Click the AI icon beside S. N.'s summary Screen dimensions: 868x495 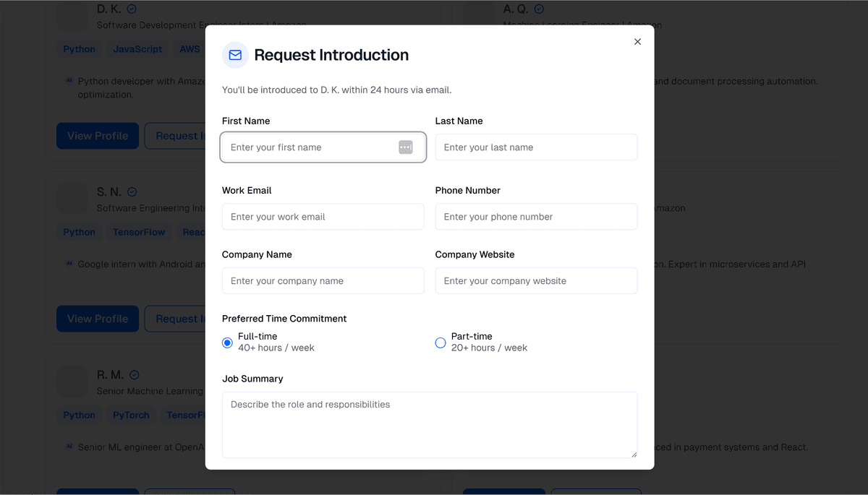(x=69, y=264)
